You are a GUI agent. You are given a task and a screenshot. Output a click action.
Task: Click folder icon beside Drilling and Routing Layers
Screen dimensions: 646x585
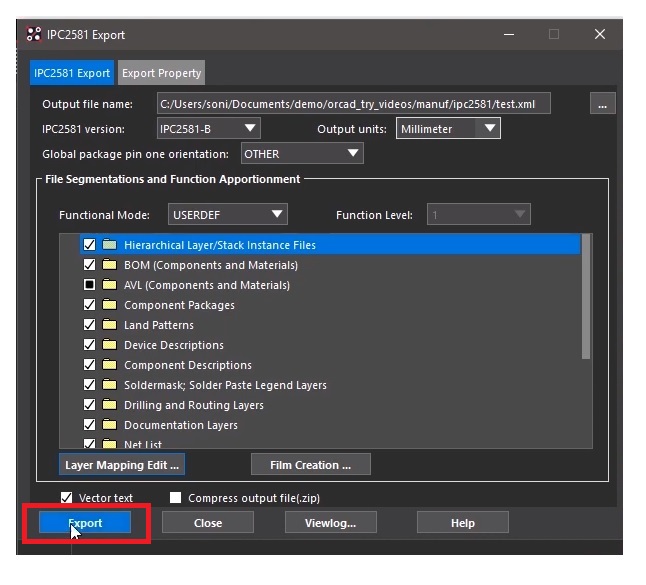tap(110, 405)
